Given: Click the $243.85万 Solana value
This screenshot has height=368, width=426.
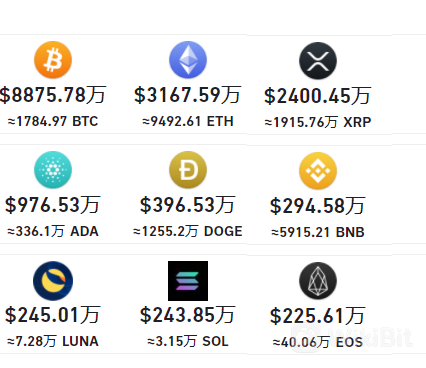Looking at the screenshot, I should [187, 315].
